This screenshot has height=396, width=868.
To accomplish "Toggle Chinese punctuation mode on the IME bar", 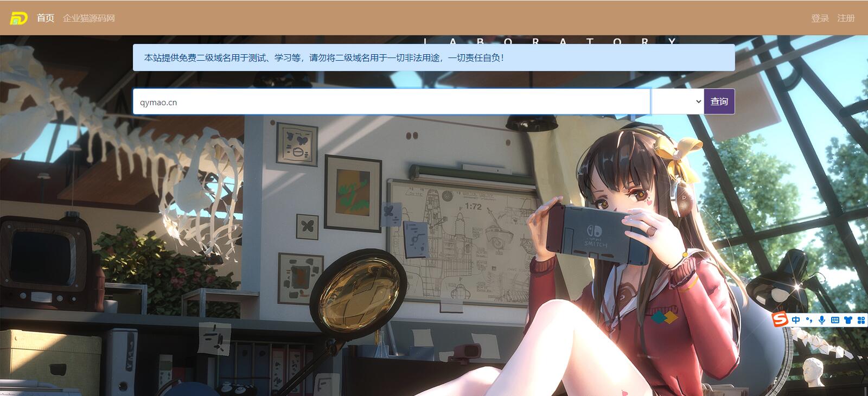I will point(809,320).
